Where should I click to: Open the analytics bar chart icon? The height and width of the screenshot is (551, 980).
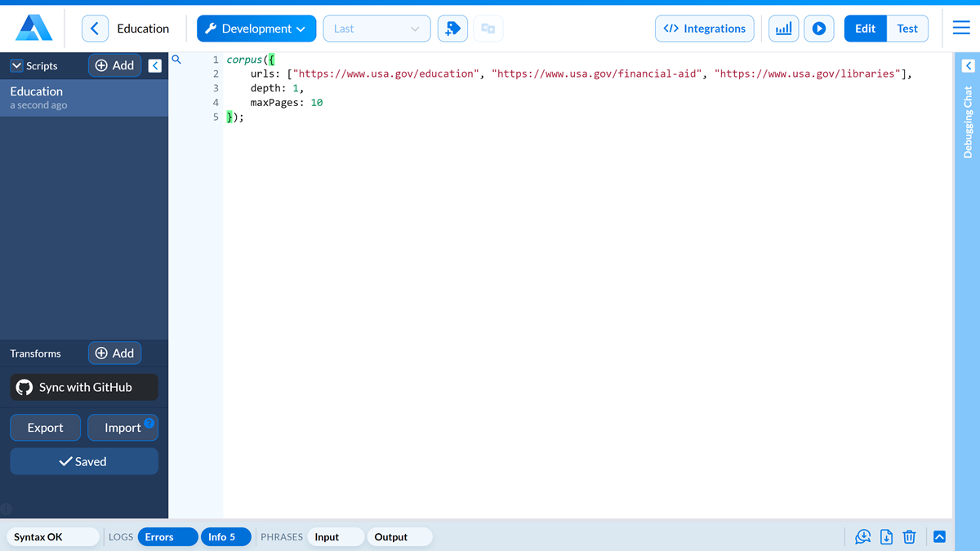coord(783,28)
